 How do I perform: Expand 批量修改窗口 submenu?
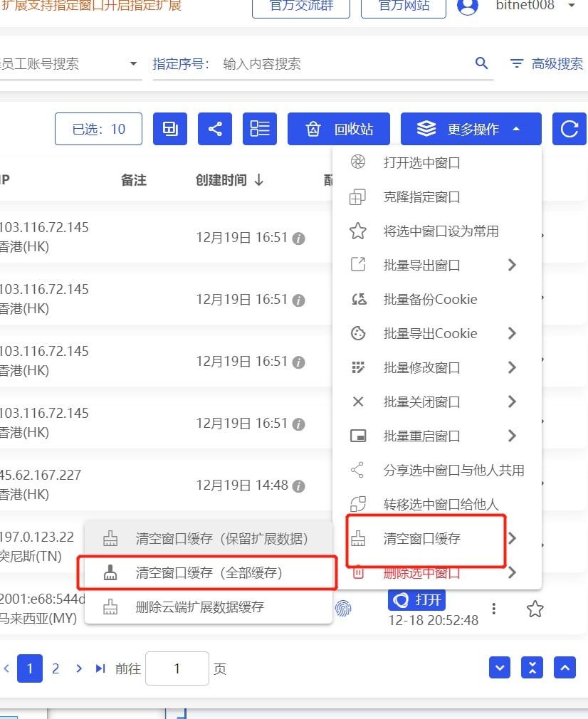[512, 367]
